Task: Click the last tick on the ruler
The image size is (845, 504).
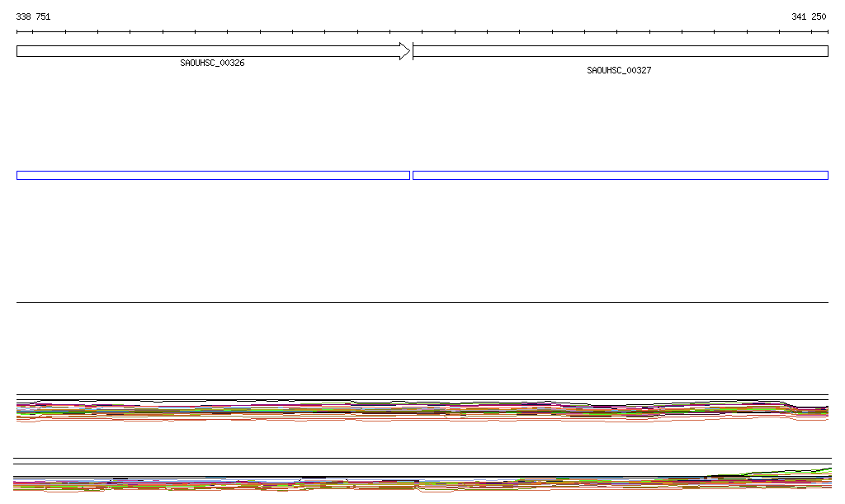Action: (828, 32)
